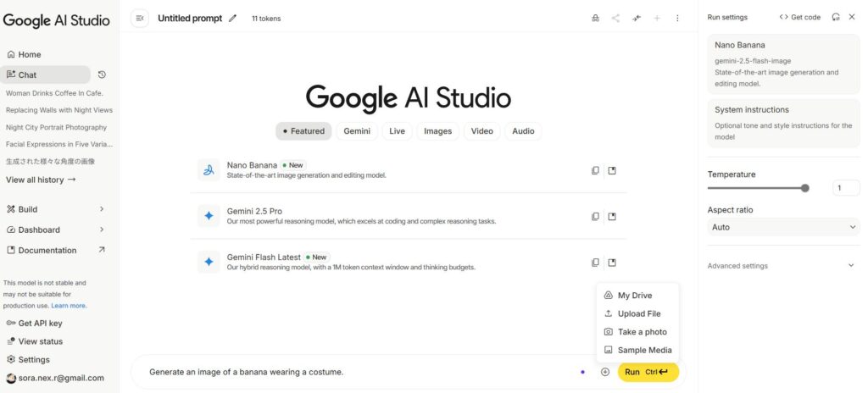The image size is (868, 393).
Task: Open Gemini 2.5 Pro documentation icon
Action: point(612,217)
